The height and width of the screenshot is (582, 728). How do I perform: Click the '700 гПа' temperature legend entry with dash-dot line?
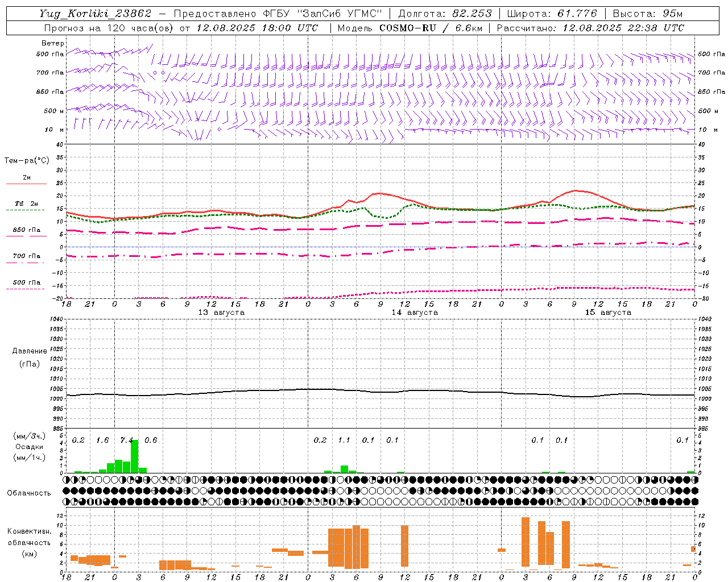point(26,256)
